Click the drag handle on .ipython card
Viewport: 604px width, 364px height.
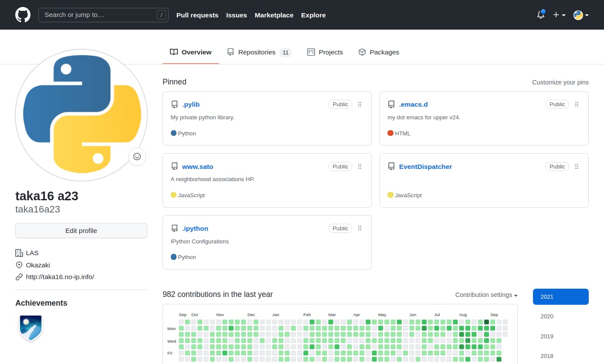click(360, 229)
